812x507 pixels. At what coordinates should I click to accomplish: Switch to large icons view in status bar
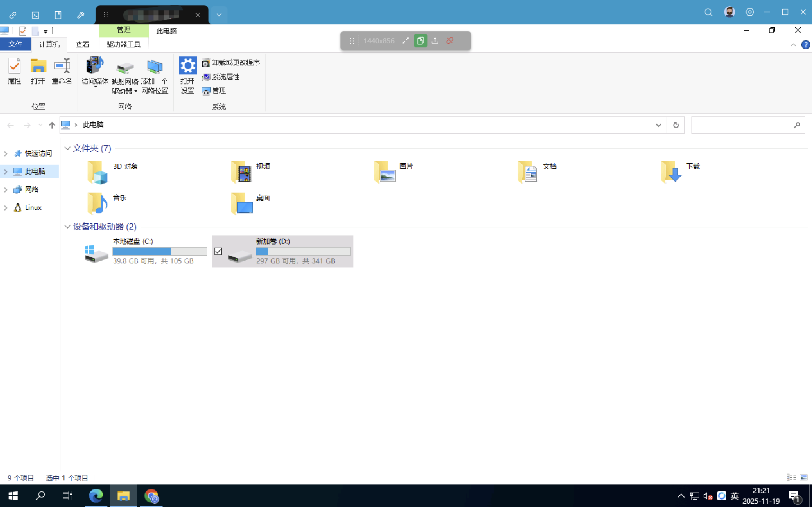click(803, 477)
